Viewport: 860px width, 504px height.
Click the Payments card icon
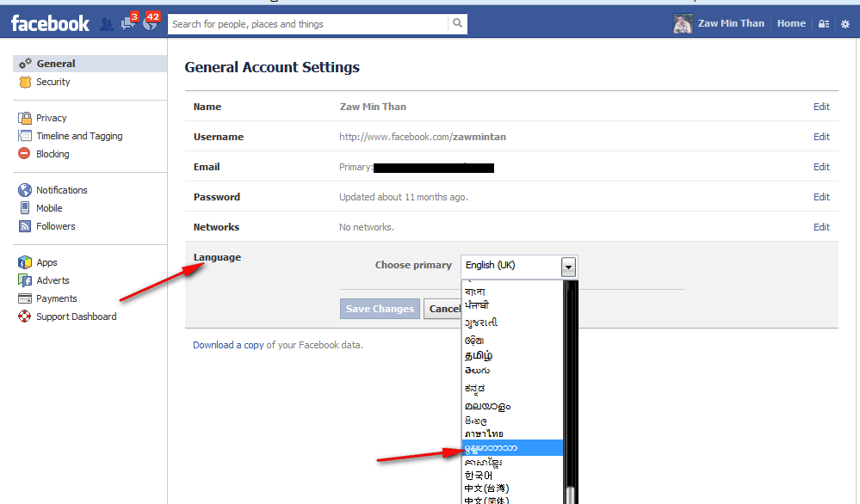[25, 298]
